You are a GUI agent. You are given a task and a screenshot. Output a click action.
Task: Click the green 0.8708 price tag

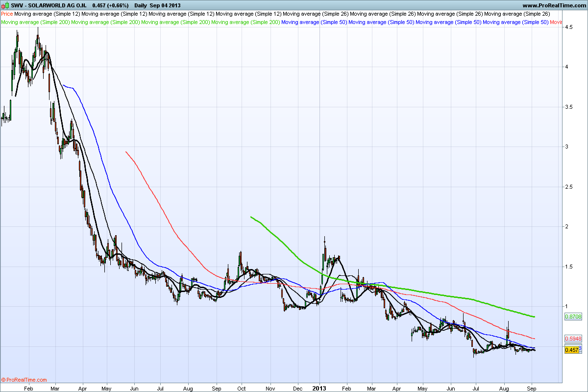pyautogui.click(x=573, y=317)
